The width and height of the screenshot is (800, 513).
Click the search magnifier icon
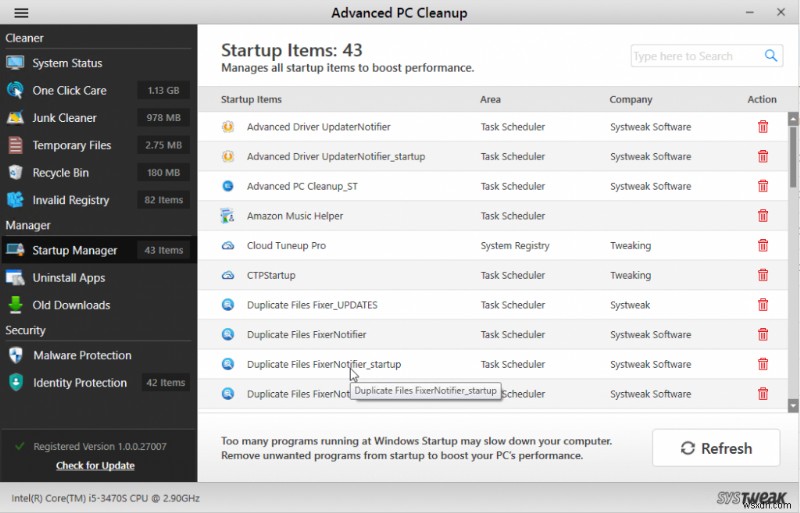[x=771, y=56]
